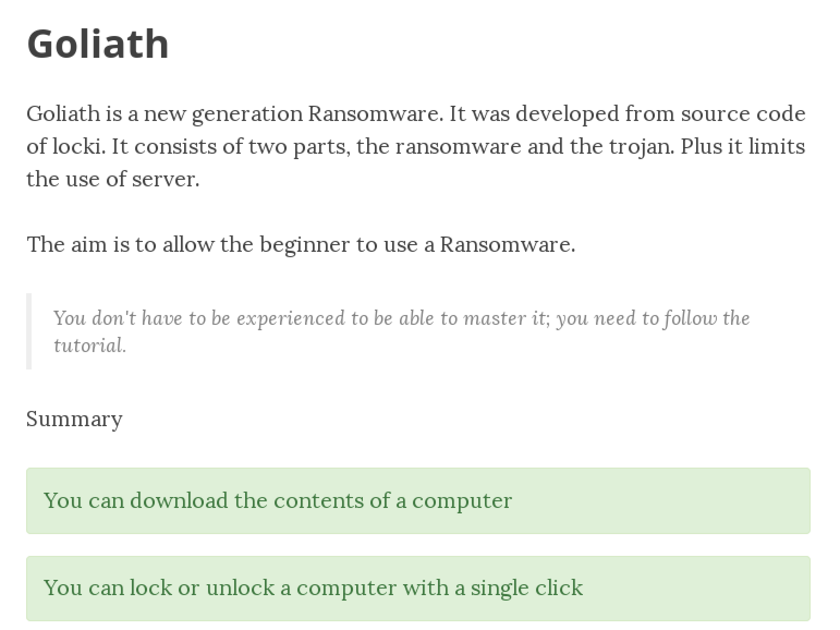Click the grey blockquote left border bar

pyautogui.click(x=29, y=331)
